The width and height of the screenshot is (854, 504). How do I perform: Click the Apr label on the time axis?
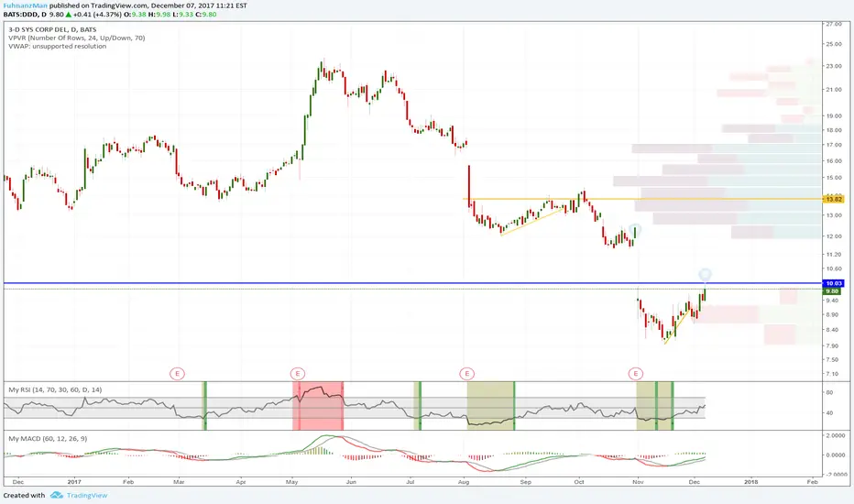(x=241, y=482)
